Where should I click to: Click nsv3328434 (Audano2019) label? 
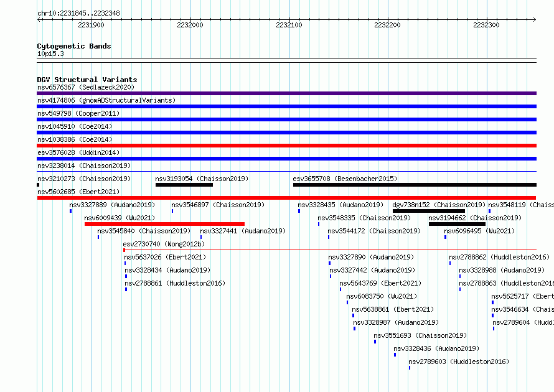167,270
